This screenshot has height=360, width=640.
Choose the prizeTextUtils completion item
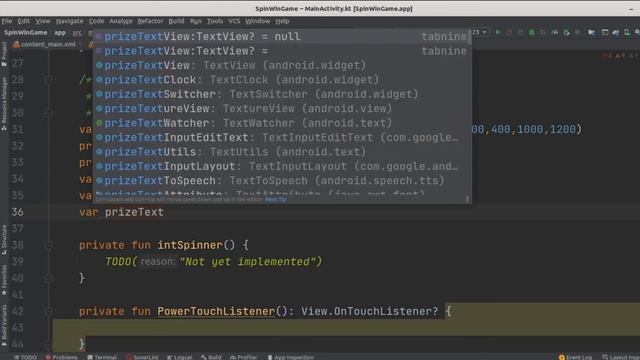coord(281,152)
